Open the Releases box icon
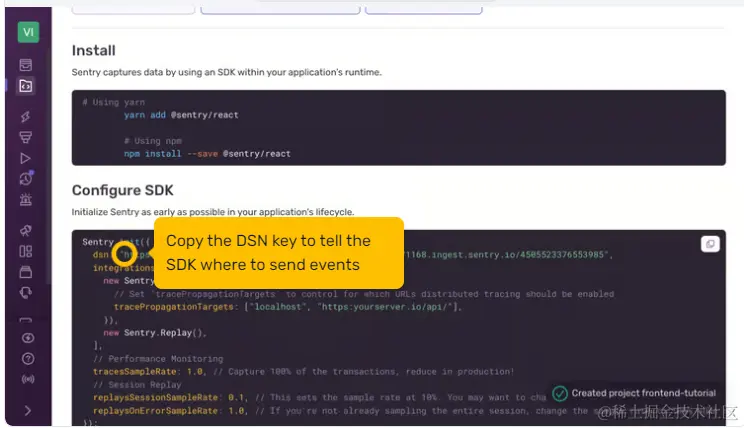 (26, 272)
